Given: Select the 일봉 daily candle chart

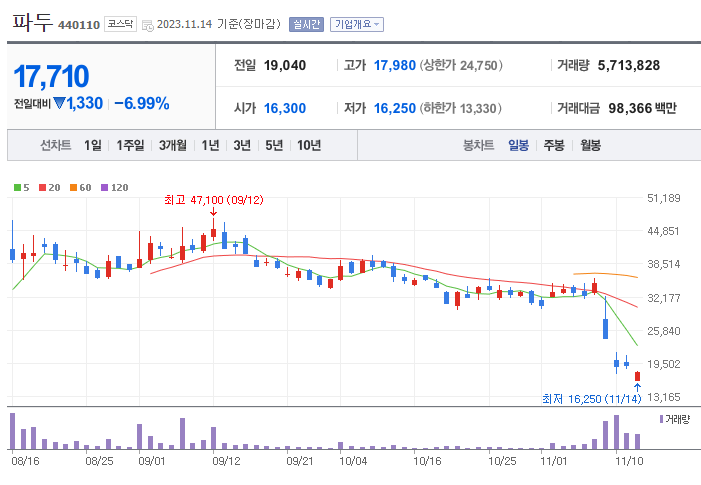Looking at the screenshot, I should pyautogui.click(x=519, y=145).
